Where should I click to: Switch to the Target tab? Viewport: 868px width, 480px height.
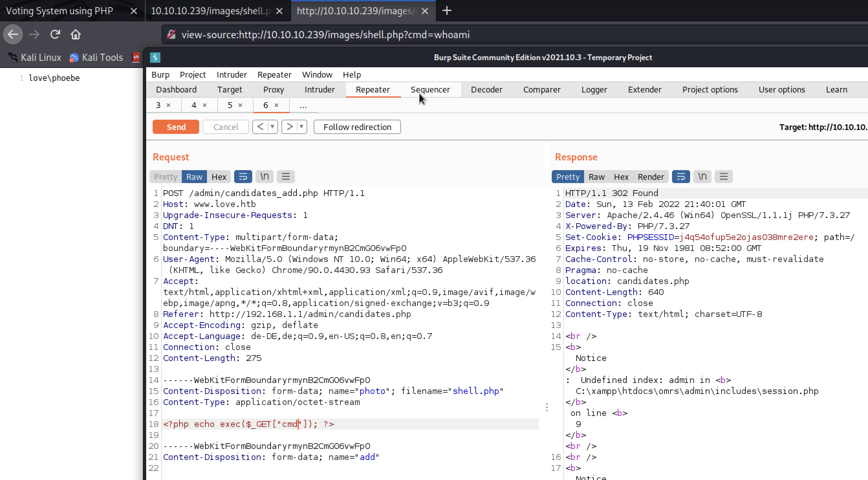tap(230, 90)
